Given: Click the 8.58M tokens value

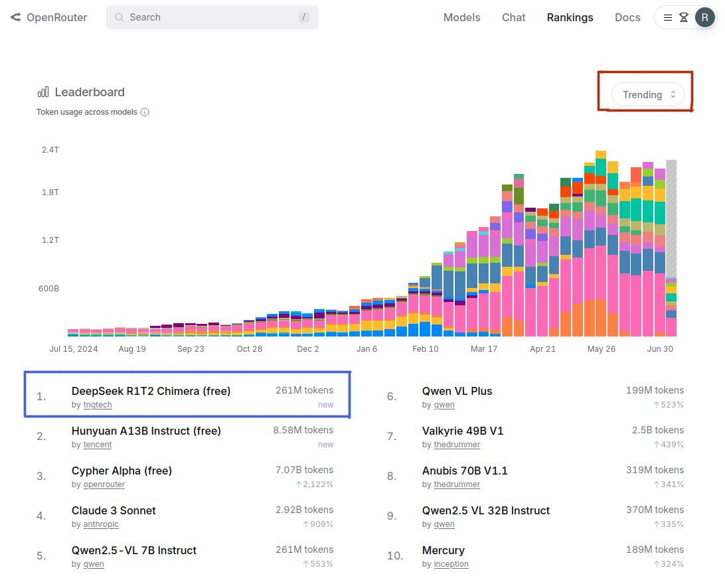Looking at the screenshot, I should [303, 430].
